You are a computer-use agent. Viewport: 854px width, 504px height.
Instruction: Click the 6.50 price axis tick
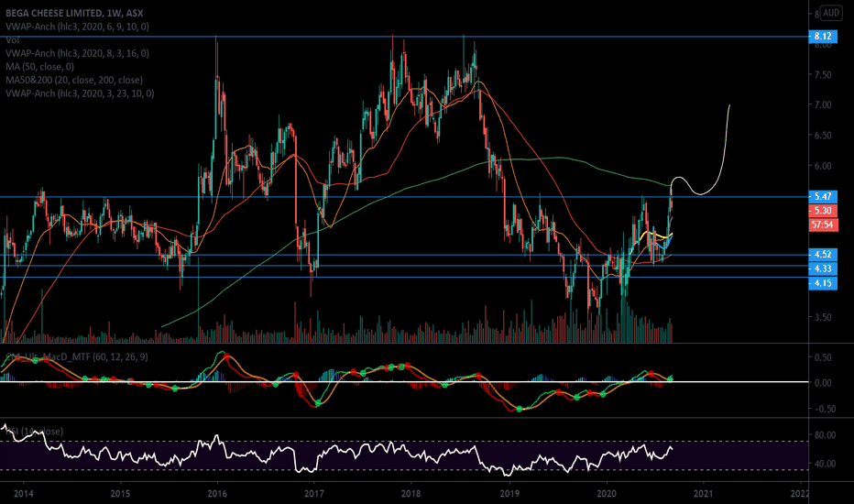(823, 135)
